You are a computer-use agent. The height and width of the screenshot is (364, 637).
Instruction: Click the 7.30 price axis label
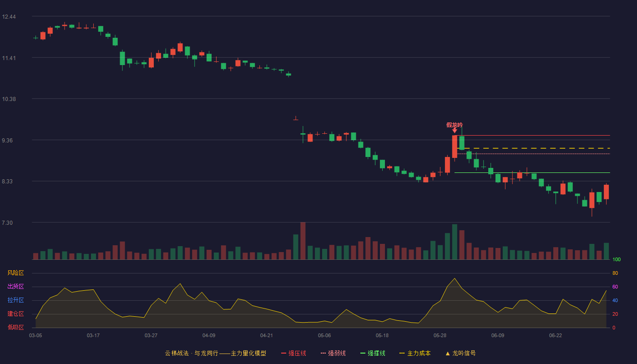[x=7, y=223]
